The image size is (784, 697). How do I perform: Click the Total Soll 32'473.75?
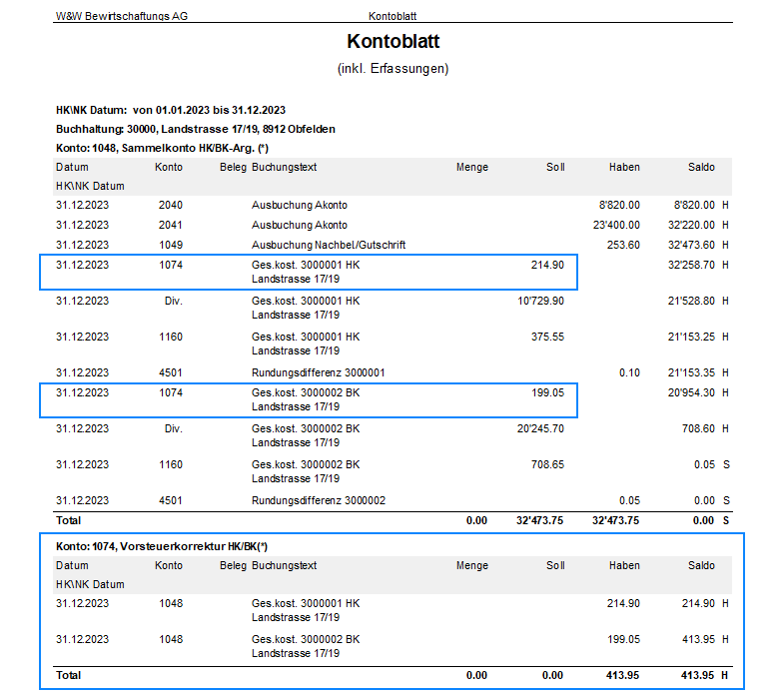pyautogui.click(x=540, y=521)
